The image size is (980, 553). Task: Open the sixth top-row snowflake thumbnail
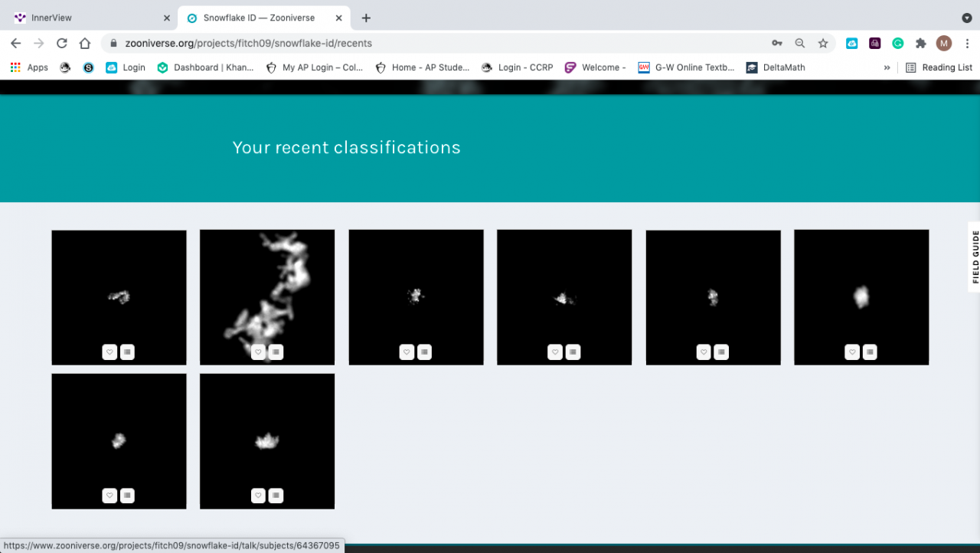861,297
